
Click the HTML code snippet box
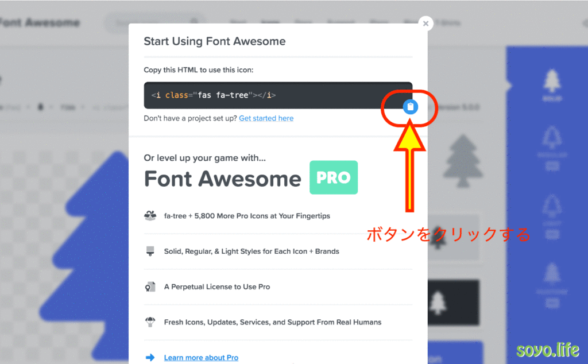278,95
